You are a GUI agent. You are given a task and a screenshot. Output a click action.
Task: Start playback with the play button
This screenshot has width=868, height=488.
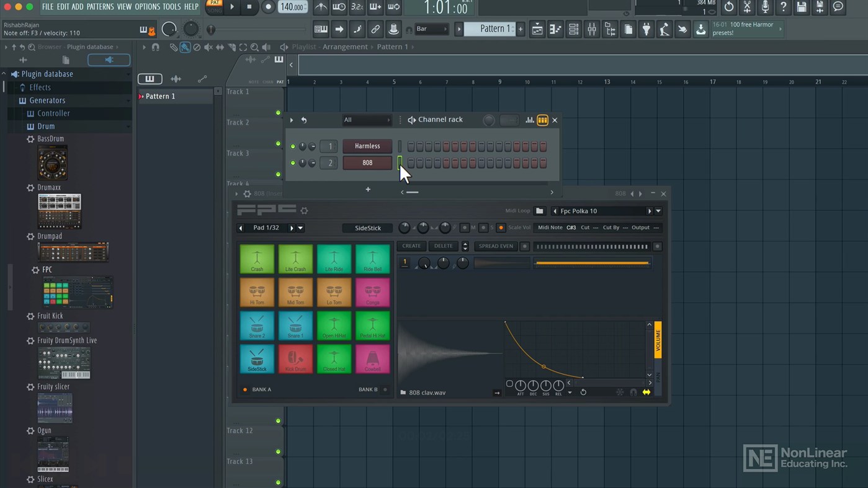coord(232,7)
